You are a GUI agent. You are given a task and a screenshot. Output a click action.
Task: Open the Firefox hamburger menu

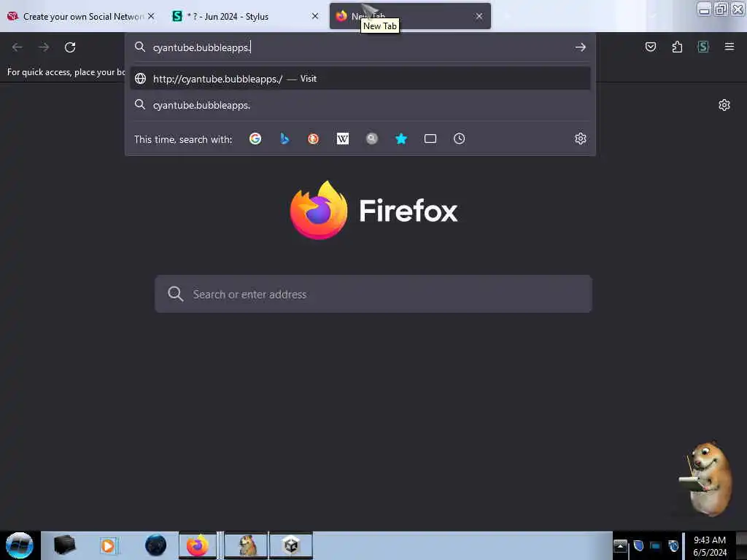click(x=729, y=47)
